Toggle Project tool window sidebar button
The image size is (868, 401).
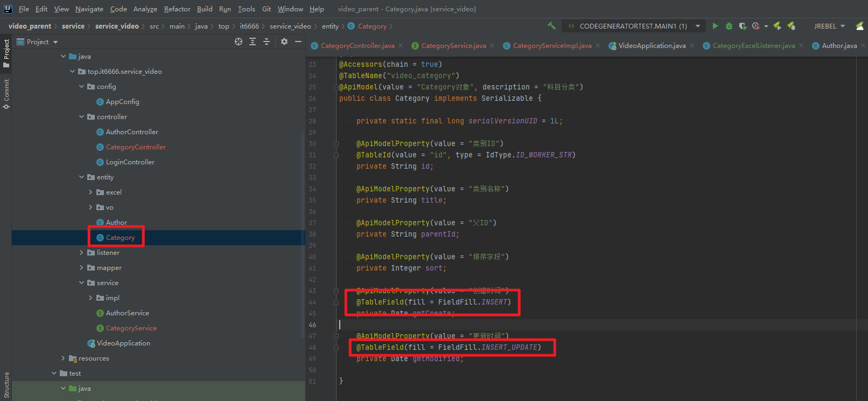click(6, 53)
